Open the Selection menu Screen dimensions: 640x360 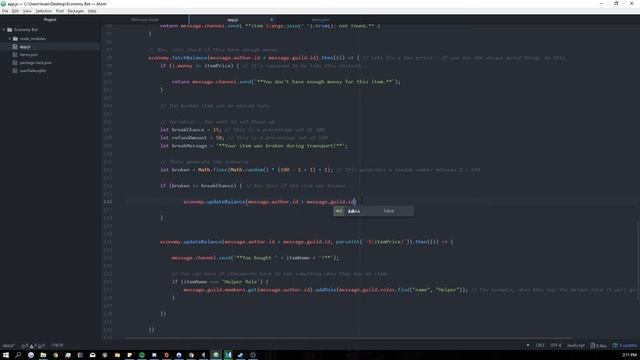(x=43, y=11)
